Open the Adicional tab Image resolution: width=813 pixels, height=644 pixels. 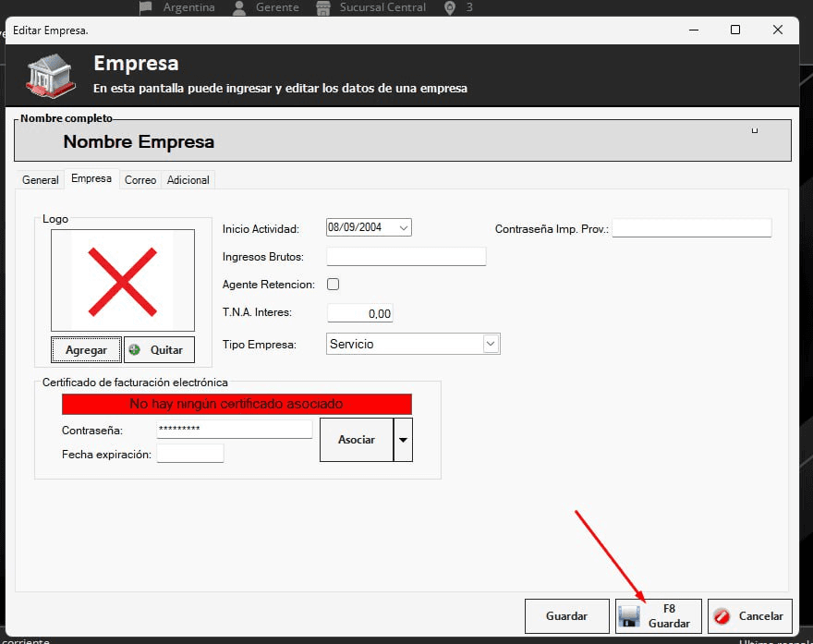188,180
